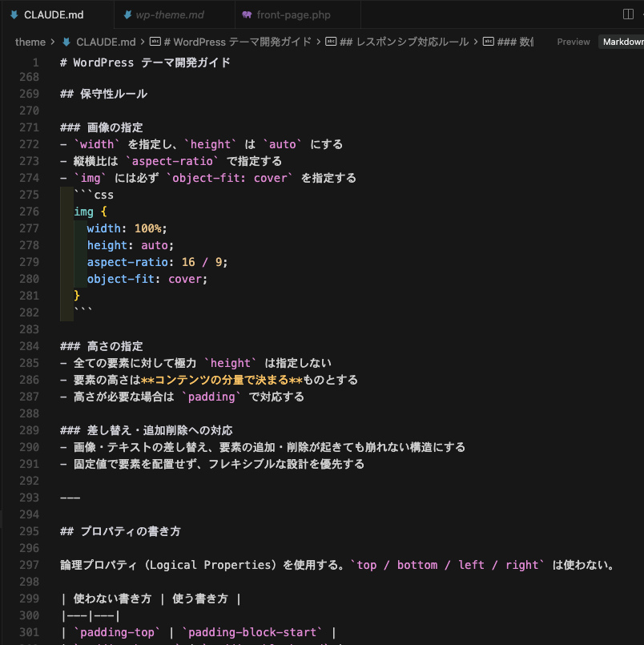Click the aspect-ratio: 16 / 9; declaration

[x=157, y=263]
